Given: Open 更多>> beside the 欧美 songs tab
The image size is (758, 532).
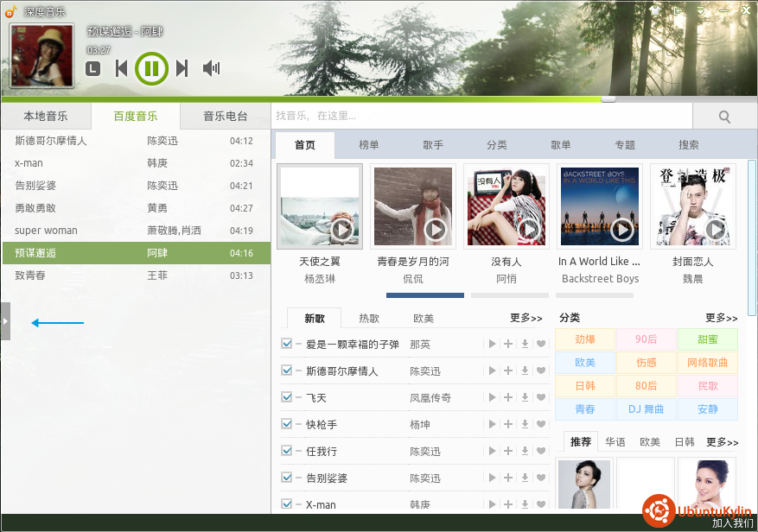Looking at the screenshot, I should pyautogui.click(x=526, y=318).
